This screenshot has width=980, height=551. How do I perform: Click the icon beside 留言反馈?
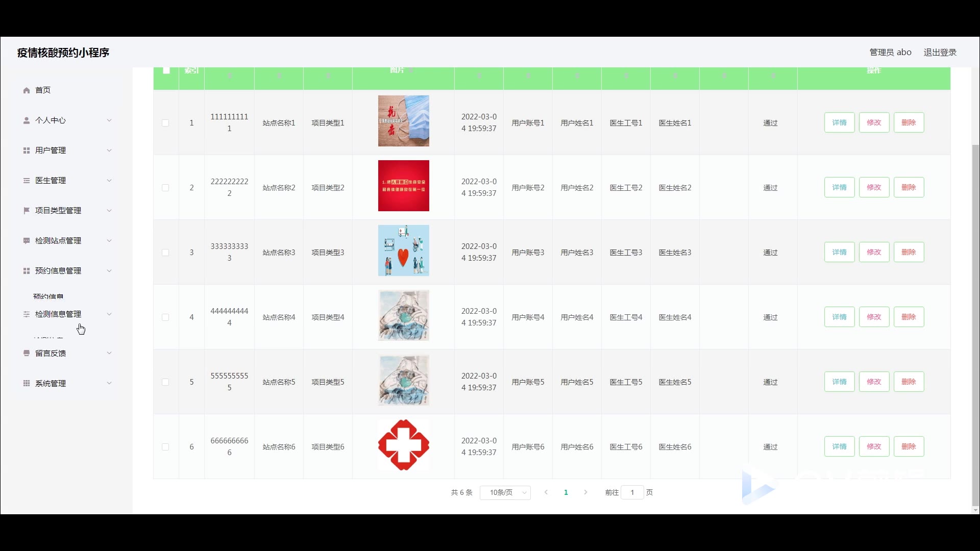coord(27,353)
